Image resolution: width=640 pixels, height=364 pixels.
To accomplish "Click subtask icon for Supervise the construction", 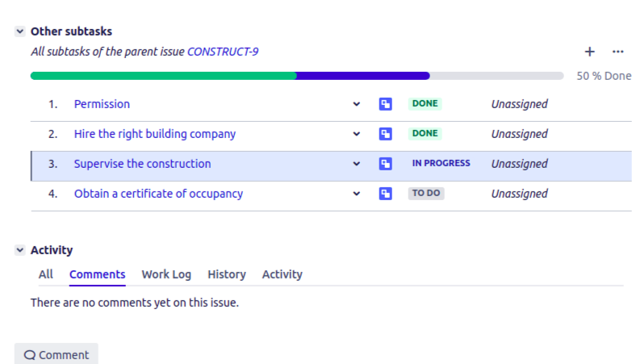I will [386, 164].
